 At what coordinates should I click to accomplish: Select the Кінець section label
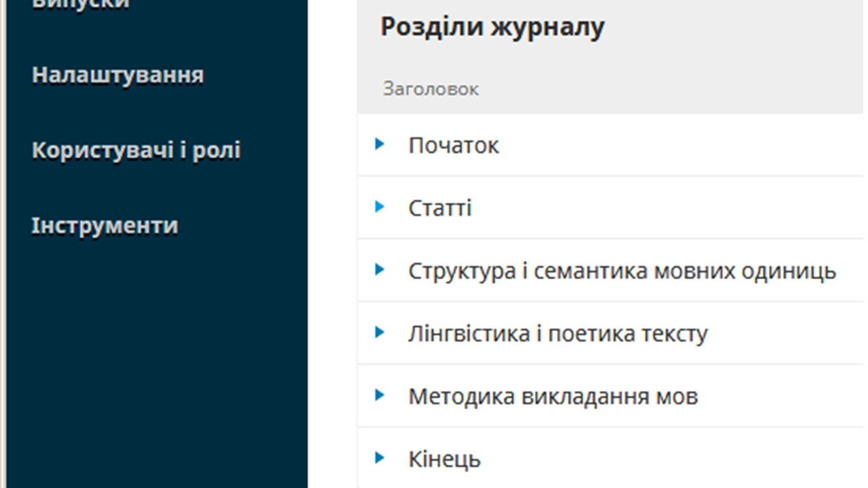[x=444, y=460]
